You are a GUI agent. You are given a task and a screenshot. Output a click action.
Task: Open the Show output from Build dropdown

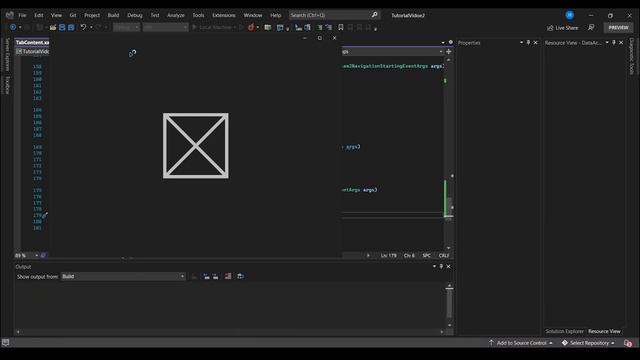pos(123,276)
